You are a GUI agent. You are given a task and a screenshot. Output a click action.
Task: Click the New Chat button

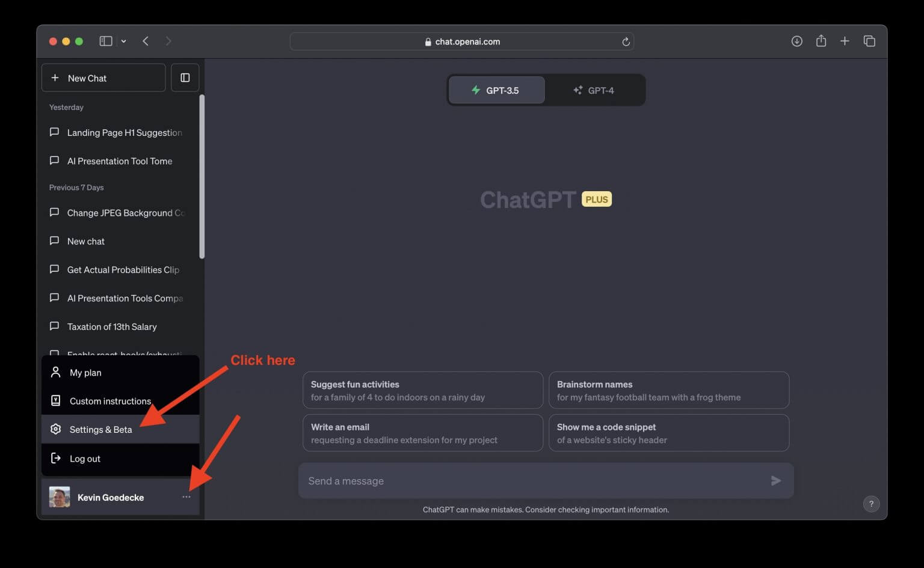[x=103, y=78]
